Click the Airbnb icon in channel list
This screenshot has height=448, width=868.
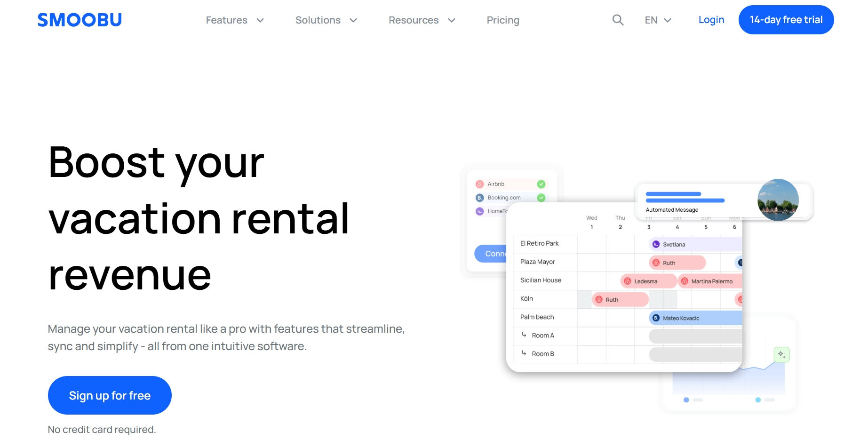point(479,184)
